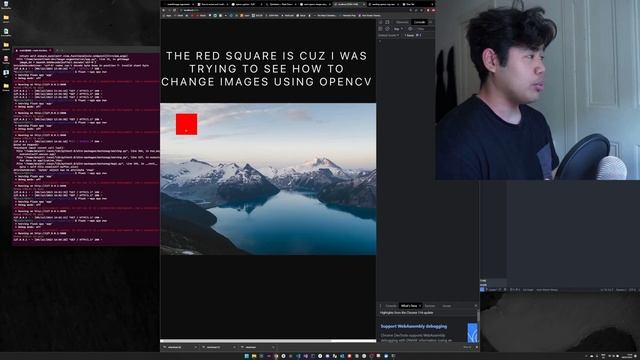The height and width of the screenshot is (360, 640).
Task: Activate DevTools inspect element picker
Action: point(380,22)
